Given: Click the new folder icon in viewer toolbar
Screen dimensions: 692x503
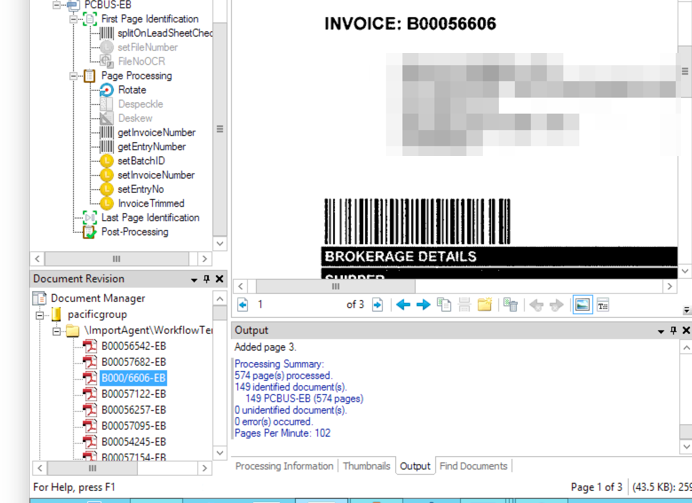Looking at the screenshot, I should [x=485, y=304].
